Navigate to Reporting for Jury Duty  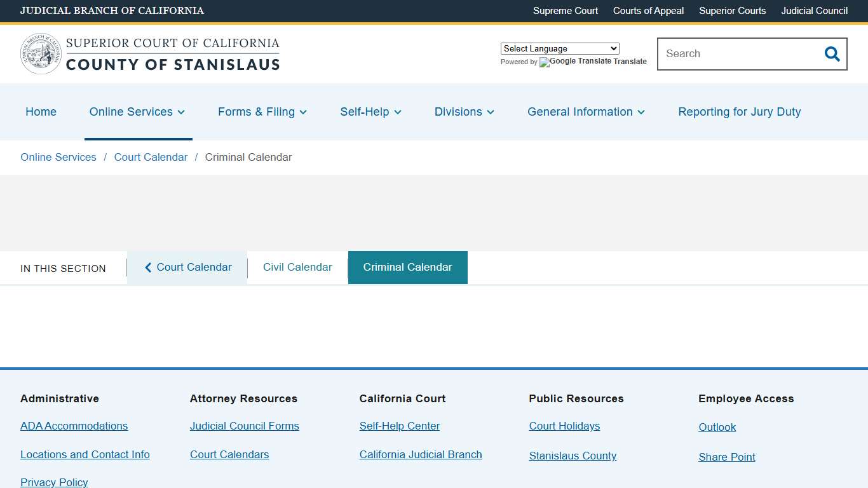pos(739,112)
